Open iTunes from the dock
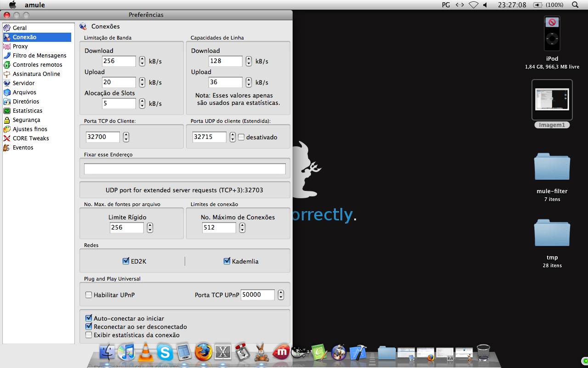588x368 pixels. pyautogui.click(x=126, y=353)
